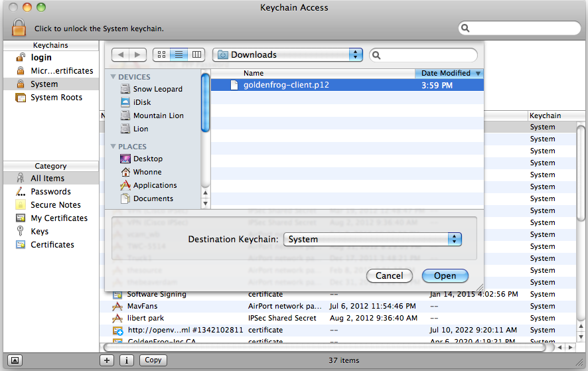The width and height of the screenshot is (588, 371).
Task: Click the add item plus button
Action: click(107, 360)
